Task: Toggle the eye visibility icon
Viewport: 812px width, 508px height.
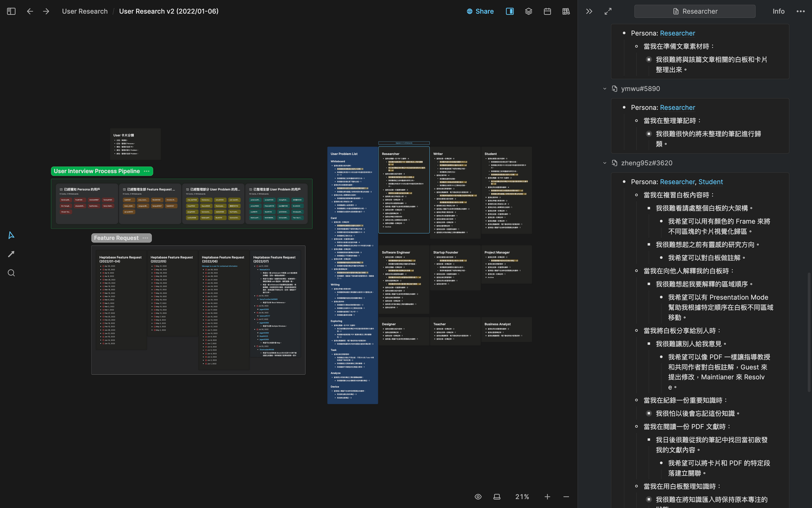Action: pos(478,497)
